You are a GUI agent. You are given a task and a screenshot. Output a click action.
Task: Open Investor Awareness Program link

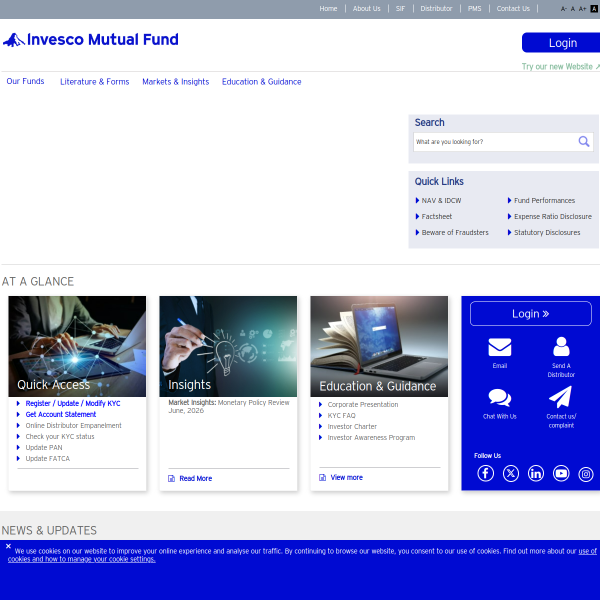point(371,438)
